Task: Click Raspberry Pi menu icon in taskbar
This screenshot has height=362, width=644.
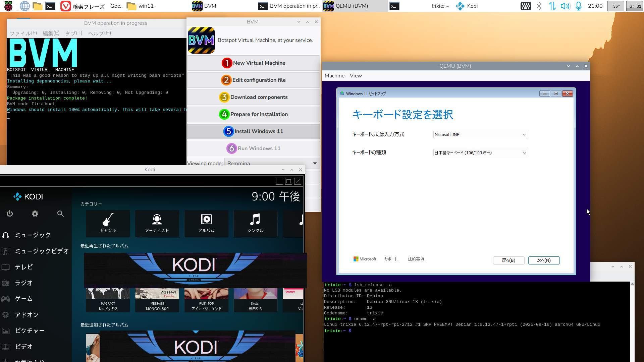Action: coord(8,6)
